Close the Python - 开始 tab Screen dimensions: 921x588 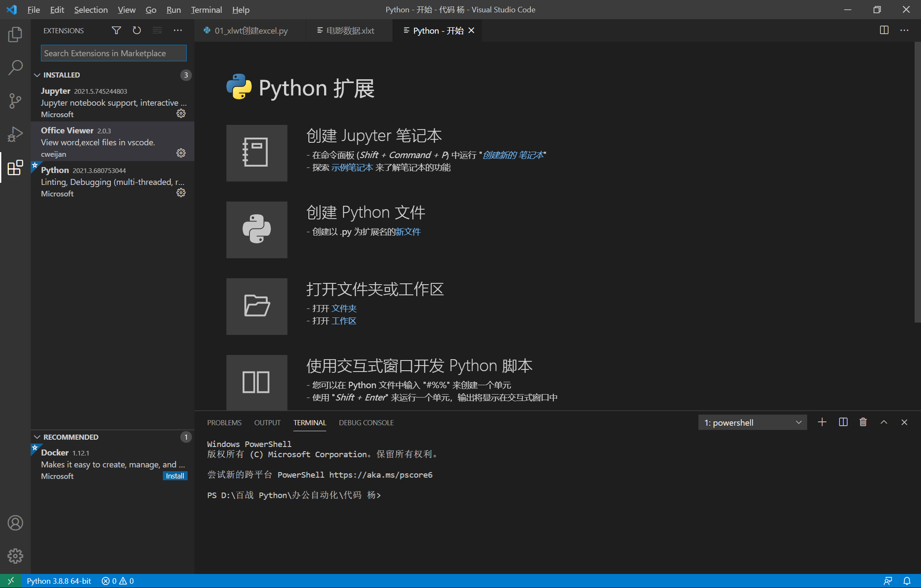tap(471, 30)
